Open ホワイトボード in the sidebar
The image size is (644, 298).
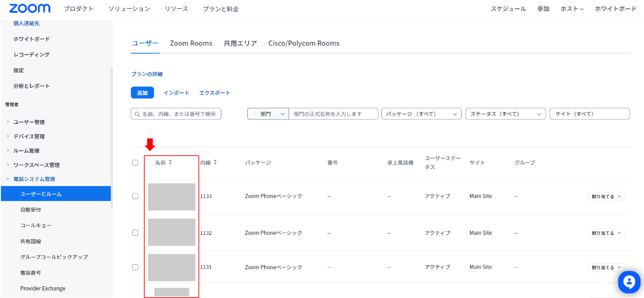pos(31,39)
